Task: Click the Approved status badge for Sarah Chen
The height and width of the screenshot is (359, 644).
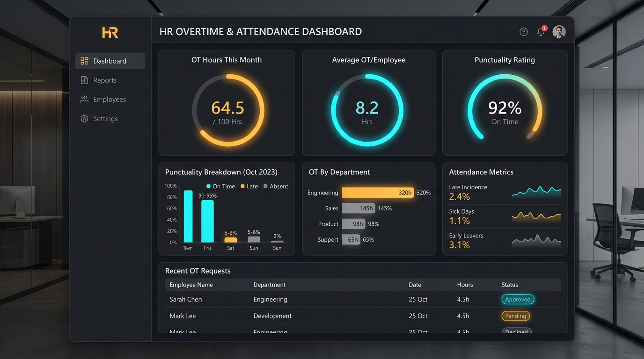Action: (518, 299)
